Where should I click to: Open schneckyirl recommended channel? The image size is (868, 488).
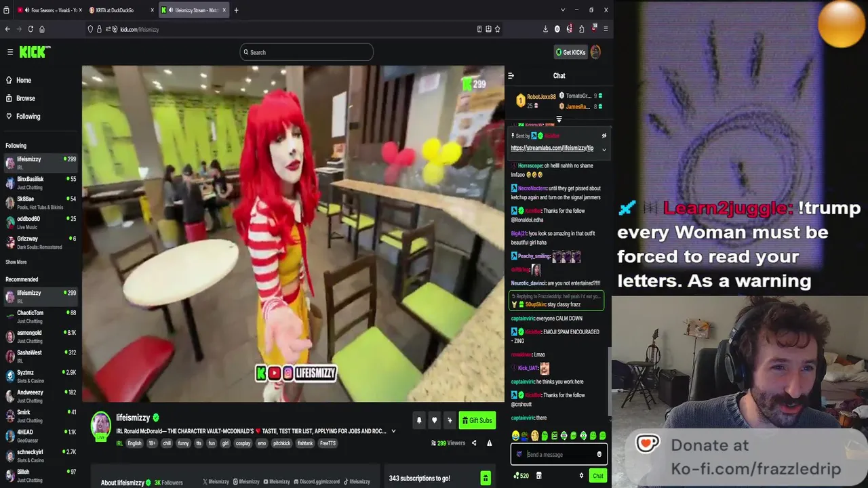(41, 455)
